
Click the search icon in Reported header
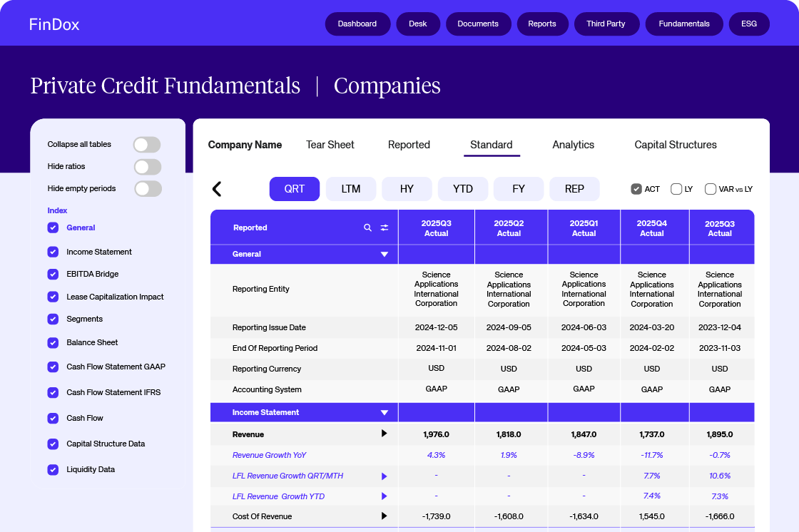pos(368,227)
